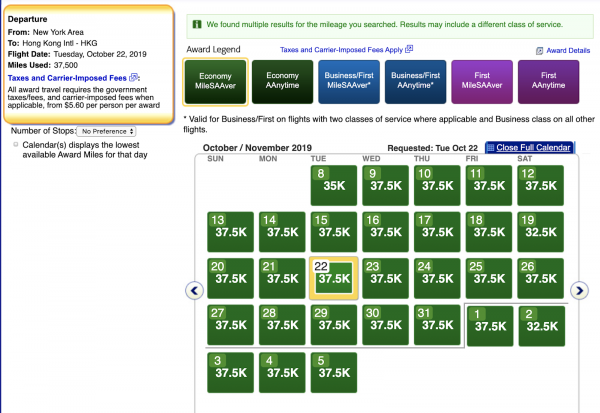600x413 pixels.
Task: Choose Business/First MileSAAver award button
Action: 349,81
